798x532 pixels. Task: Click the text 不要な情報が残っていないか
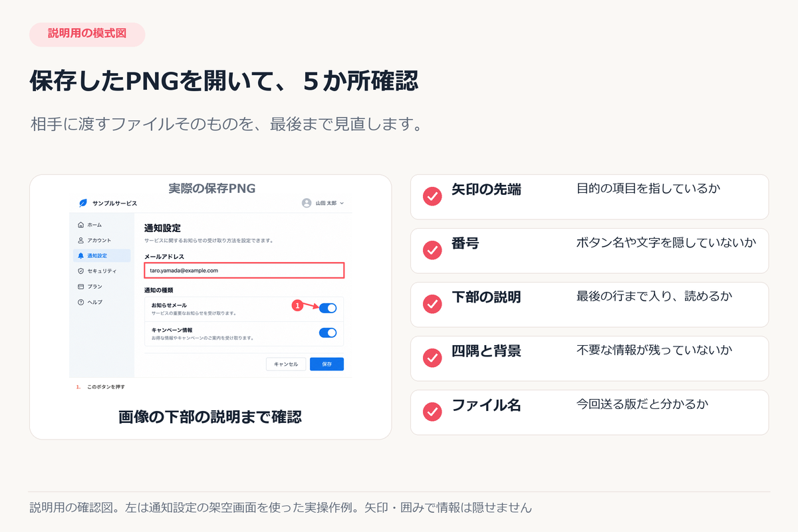coord(654,350)
